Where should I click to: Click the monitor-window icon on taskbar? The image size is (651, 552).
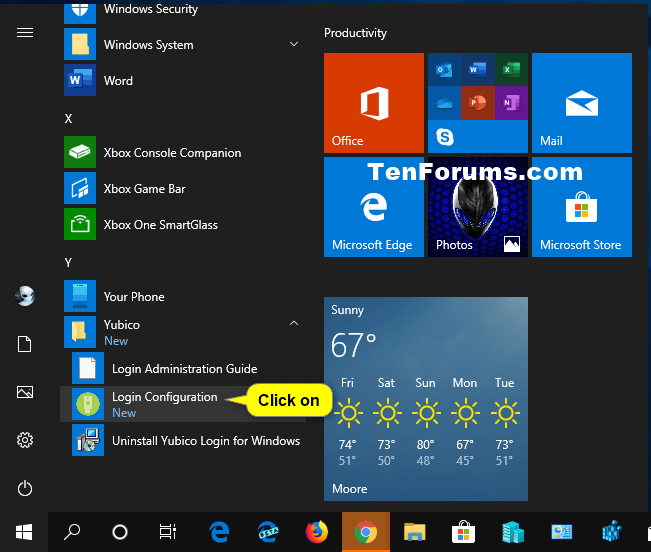562,532
